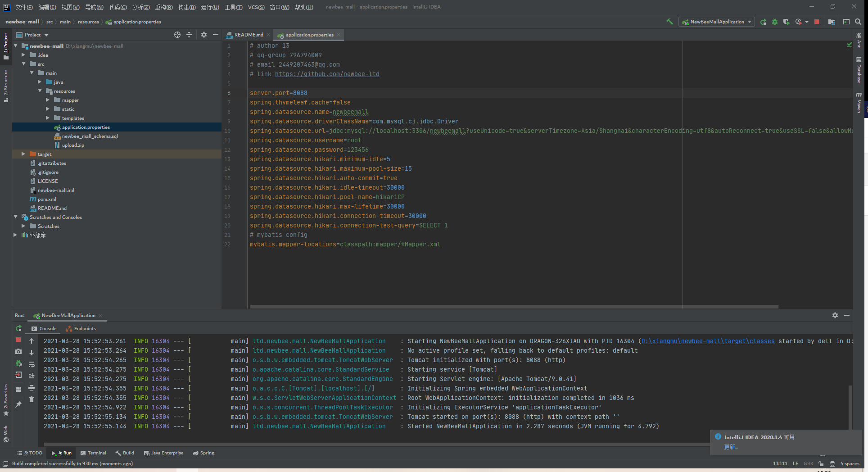Toggle scroll to end of console
Viewport: 868px width, 472px height.
pyautogui.click(x=32, y=376)
